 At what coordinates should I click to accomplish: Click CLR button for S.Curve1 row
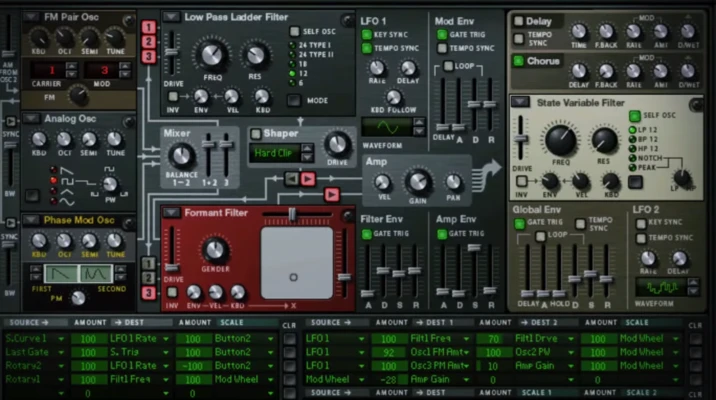[290, 339]
